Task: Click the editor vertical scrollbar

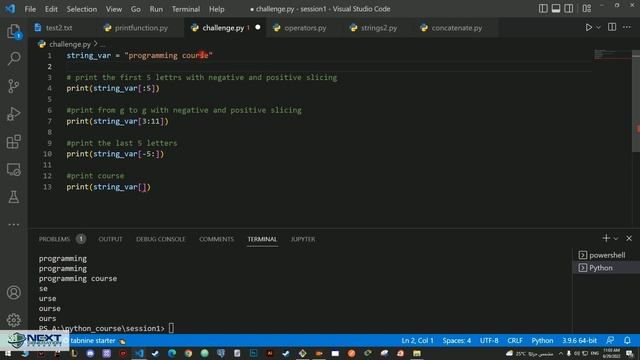Action: tap(636, 100)
